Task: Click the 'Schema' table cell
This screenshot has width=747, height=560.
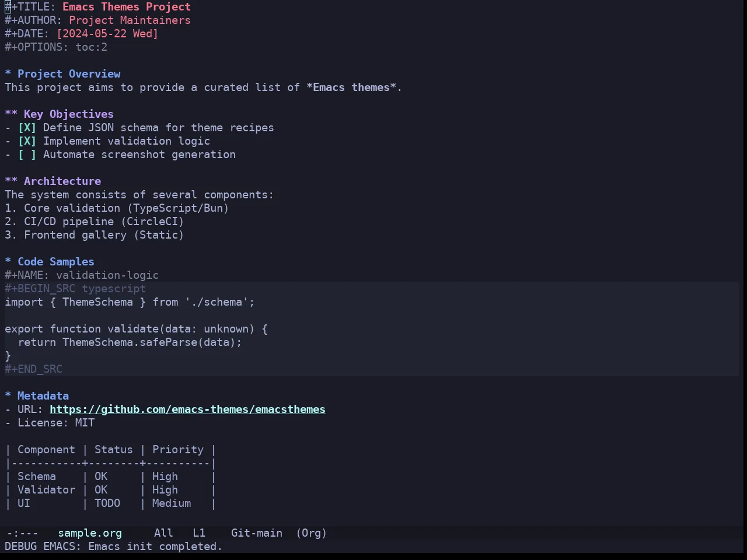Action: tap(37, 477)
